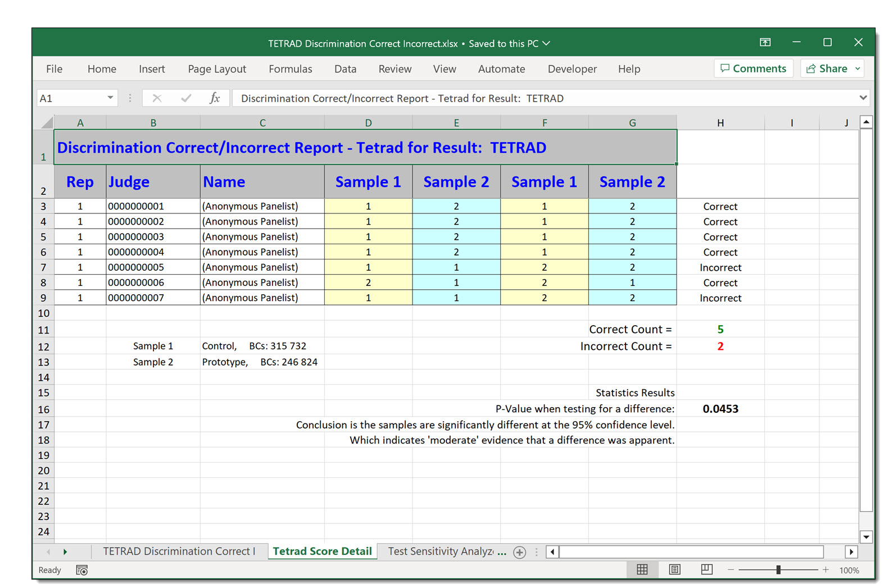Zoom out with the minus icon
884x588 pixels.
point(731,569)
